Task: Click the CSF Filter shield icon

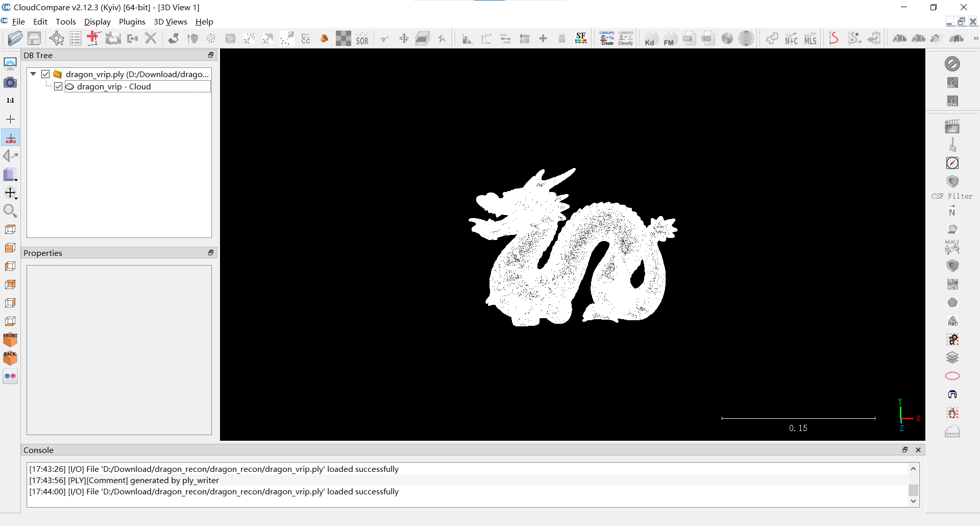Action: tap(952, 182)
